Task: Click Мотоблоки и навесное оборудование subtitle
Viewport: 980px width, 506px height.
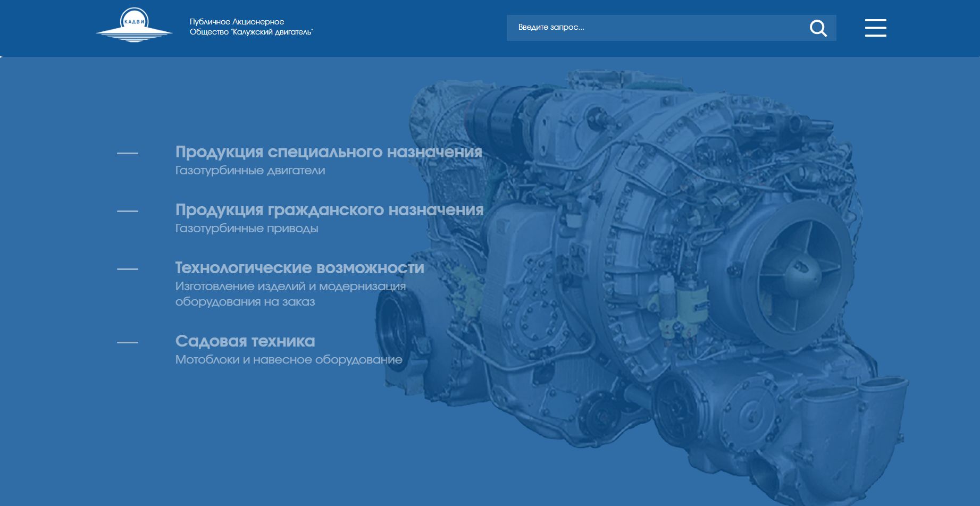Action: click(289, 360)
